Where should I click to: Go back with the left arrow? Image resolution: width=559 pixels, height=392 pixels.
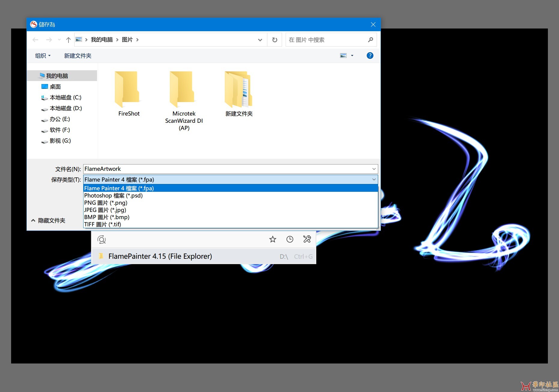35,40
